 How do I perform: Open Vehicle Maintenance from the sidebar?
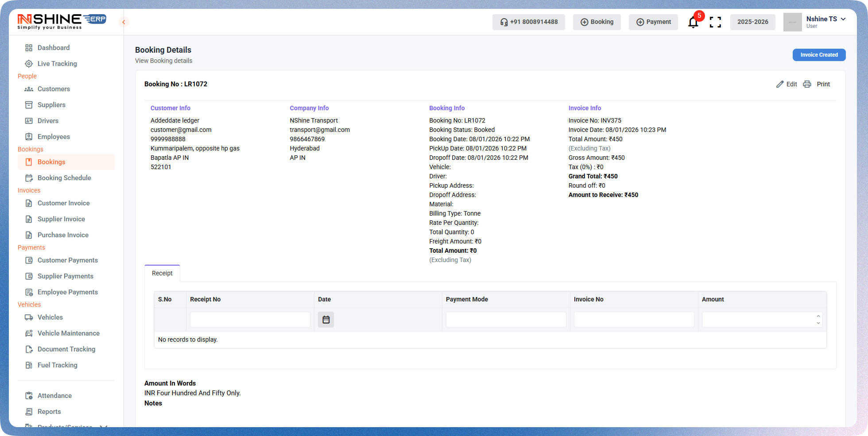point(68,333)
